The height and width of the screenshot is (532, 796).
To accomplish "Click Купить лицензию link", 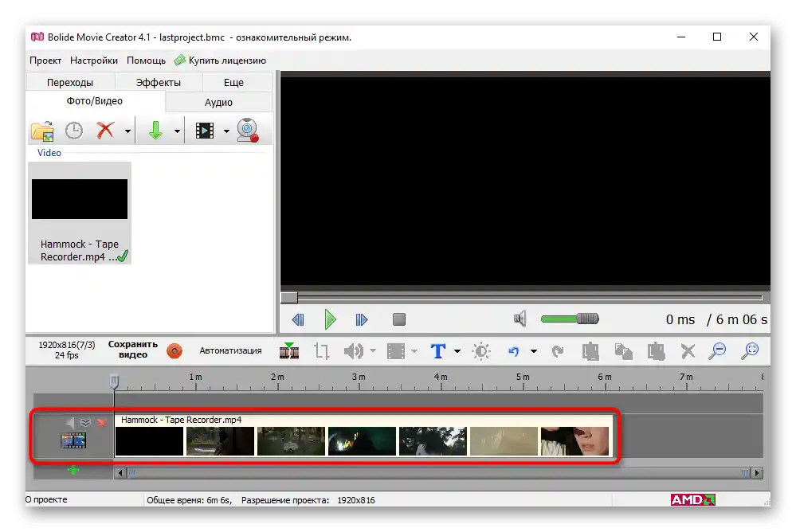I will pyautogui.click(x=221, y=61).
